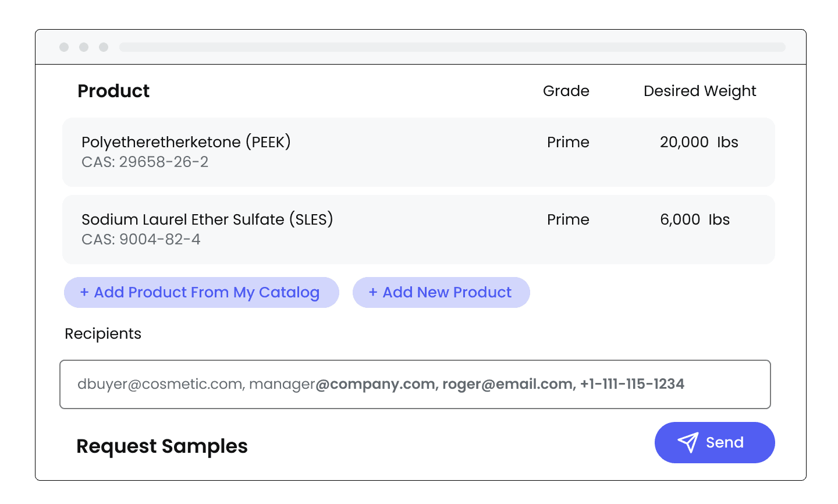Click the Desired Weight column header
838x504 pixels.
coord(699,91)
